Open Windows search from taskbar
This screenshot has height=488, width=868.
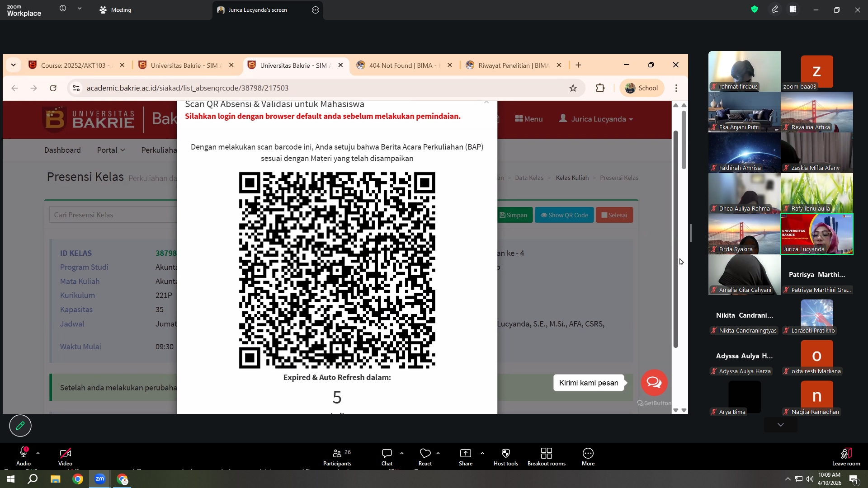(x=33, y=479)
